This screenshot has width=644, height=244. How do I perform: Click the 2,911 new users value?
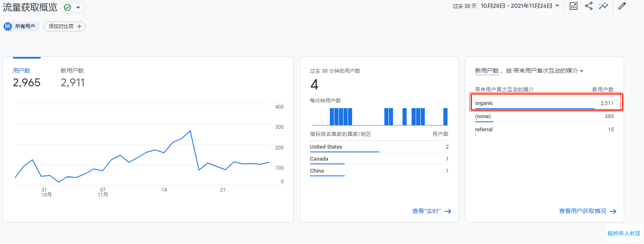click(73, 83)
